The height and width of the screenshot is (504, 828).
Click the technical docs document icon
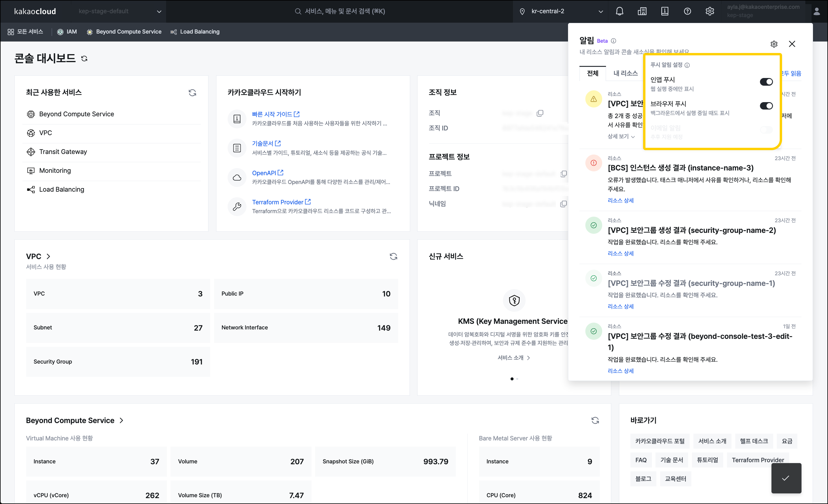[237, 148]
